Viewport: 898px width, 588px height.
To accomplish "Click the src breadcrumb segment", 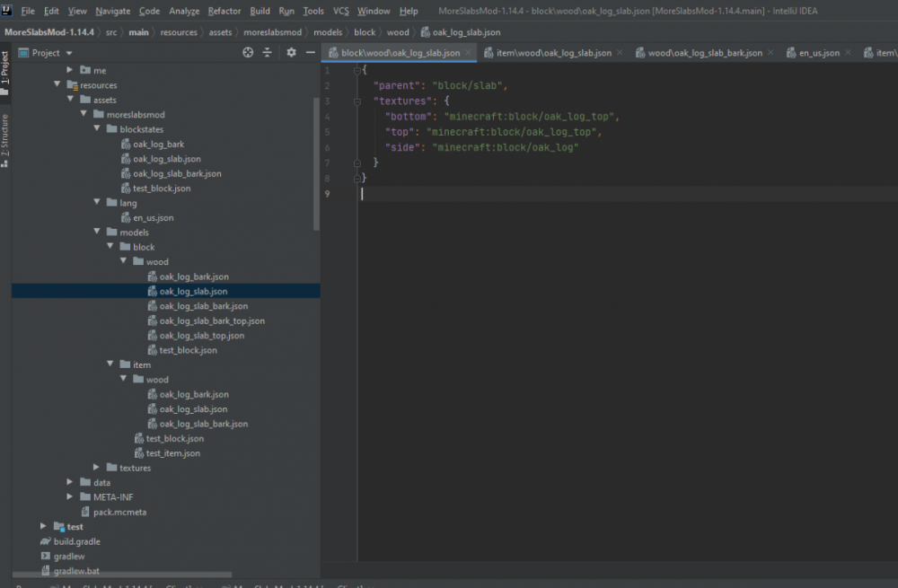I will [x=111, y=32].
